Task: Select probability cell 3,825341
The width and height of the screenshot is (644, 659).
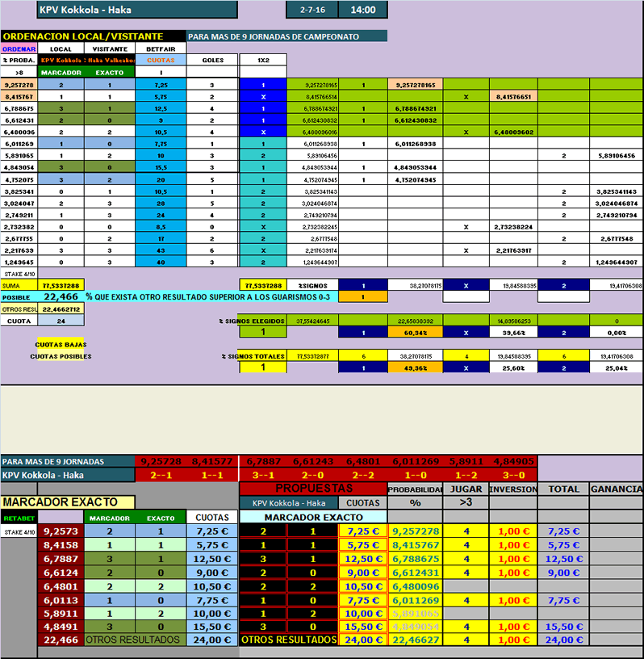Action: tap(19, 191)
